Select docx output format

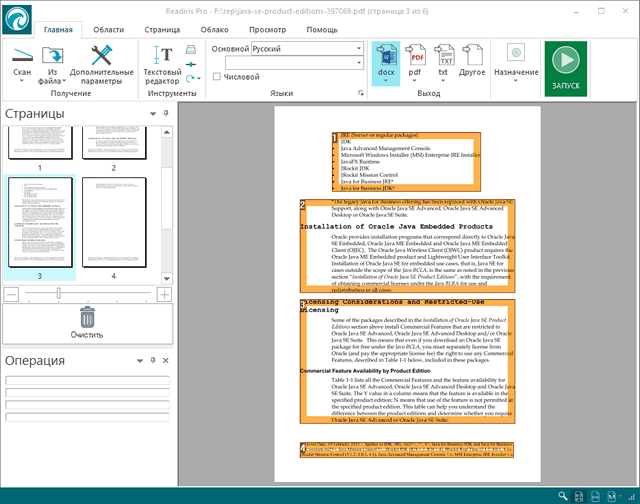[386, 55]
